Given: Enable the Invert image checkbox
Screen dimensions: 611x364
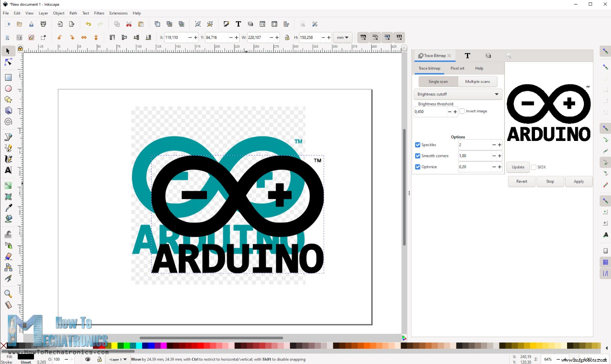Looking at the screenshot, I should [x=462, y=111].
